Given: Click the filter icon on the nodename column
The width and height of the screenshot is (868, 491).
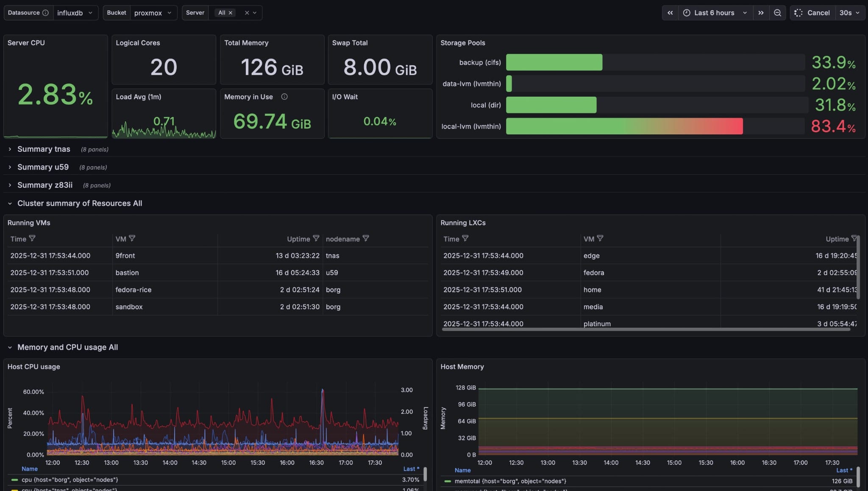Looking at the screenshot, I should tap(367, 238).
